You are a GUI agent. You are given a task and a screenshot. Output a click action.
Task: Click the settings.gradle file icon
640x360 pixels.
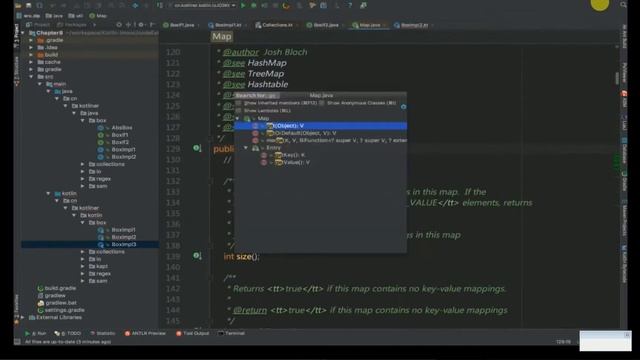point(40,310)
